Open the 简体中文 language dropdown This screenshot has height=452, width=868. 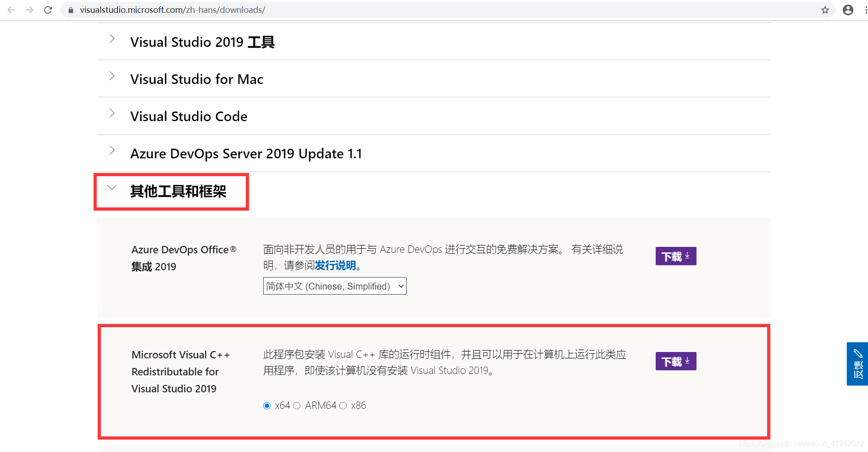tap(335, 286)
